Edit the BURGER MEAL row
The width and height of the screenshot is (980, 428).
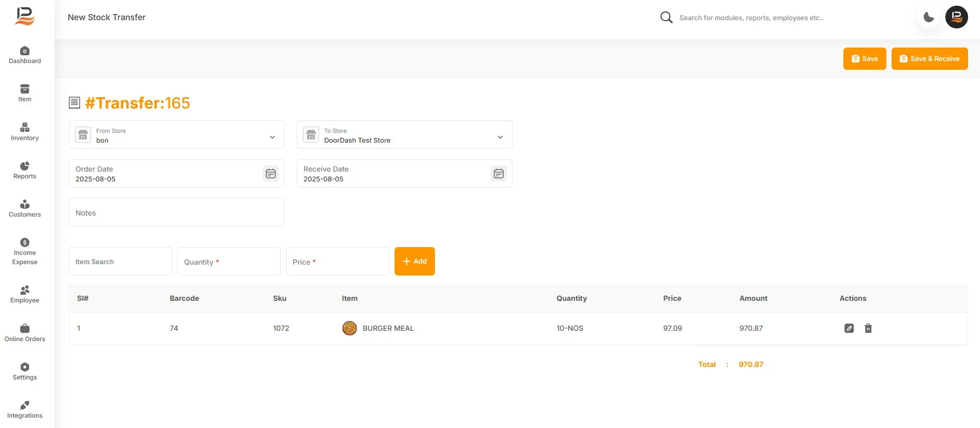(x=849, y=328)
